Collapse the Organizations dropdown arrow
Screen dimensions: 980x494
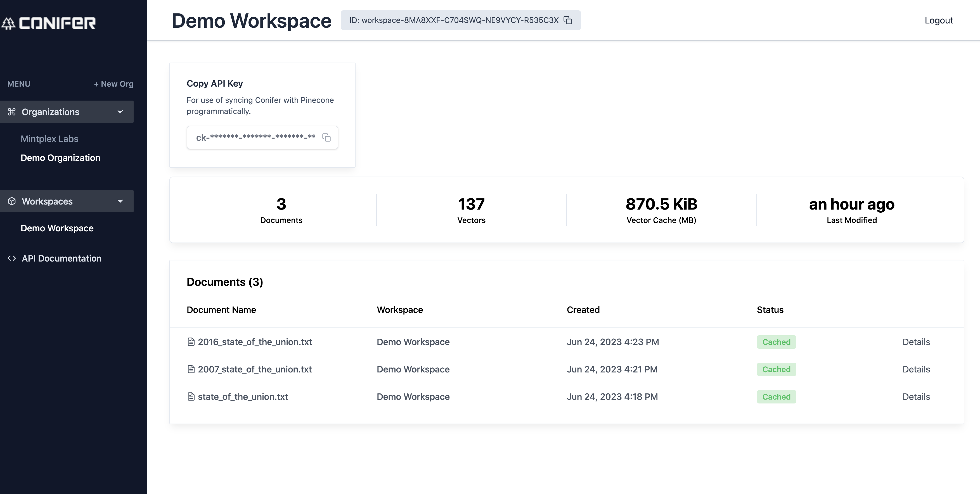pyautogui.click(x=120, y=112)
